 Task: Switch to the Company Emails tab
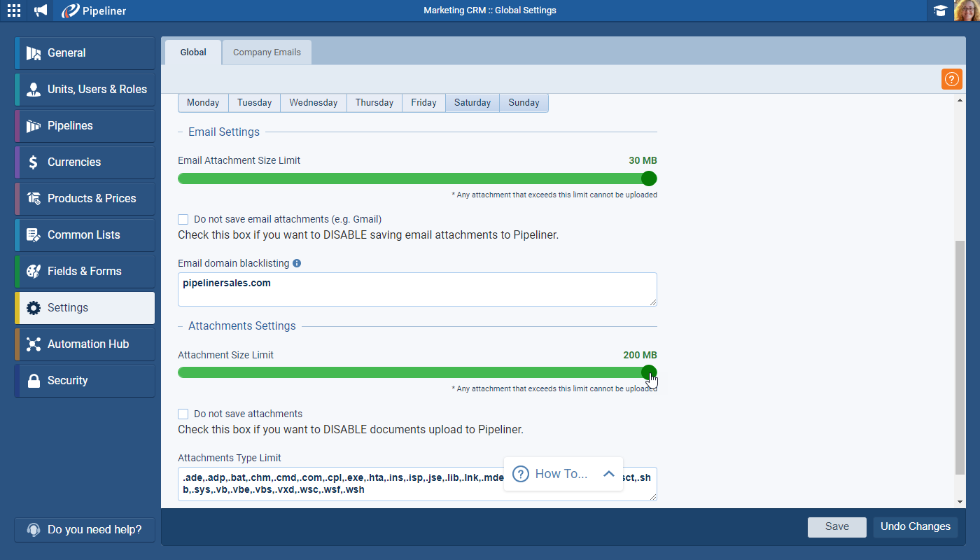coord(267,52)
